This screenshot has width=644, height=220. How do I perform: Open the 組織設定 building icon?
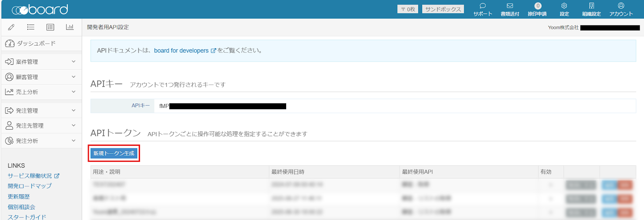click(591, 6)
